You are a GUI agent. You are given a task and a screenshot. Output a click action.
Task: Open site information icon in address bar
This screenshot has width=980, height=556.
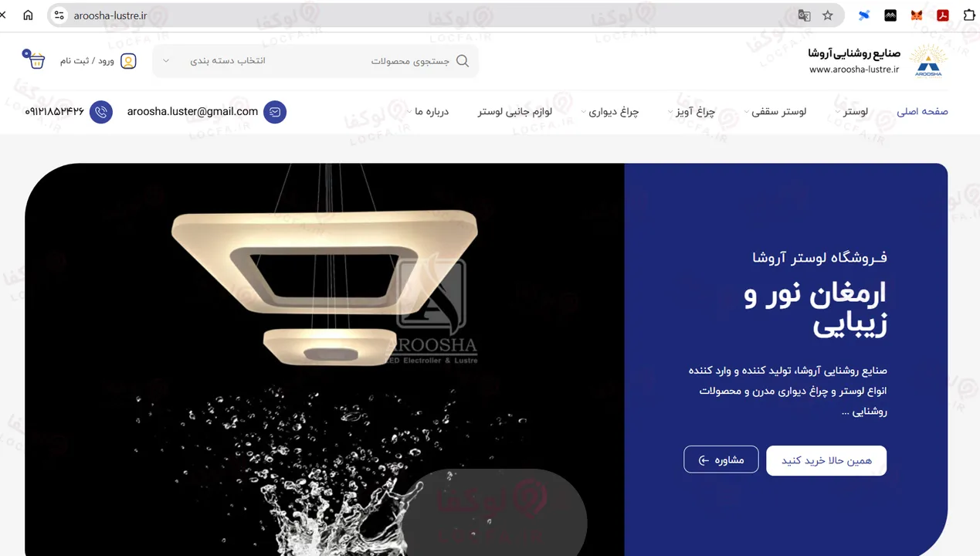pyautogui.click(x=59, y=15)
